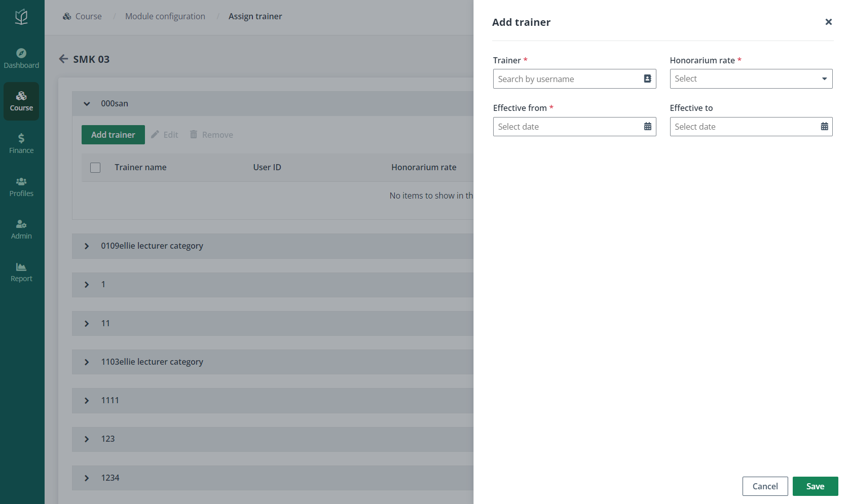Screen dimensions: 850x504
Task: Open the Honorarium rate dropdown
Action: [751, 79]
